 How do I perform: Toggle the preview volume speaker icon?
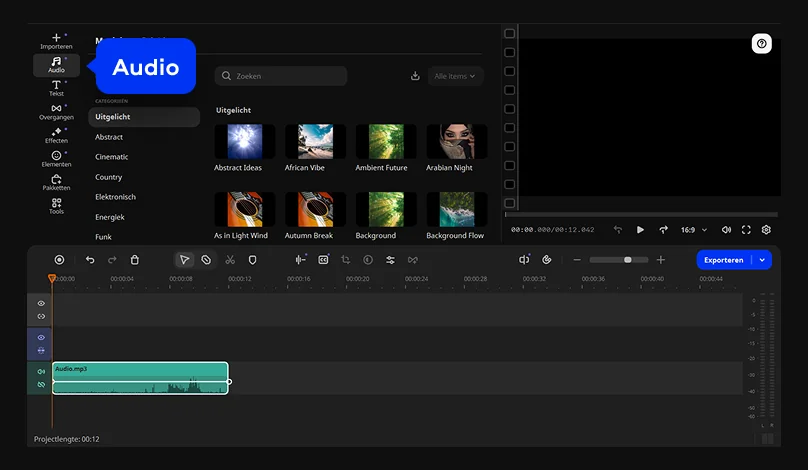[726, 230]
